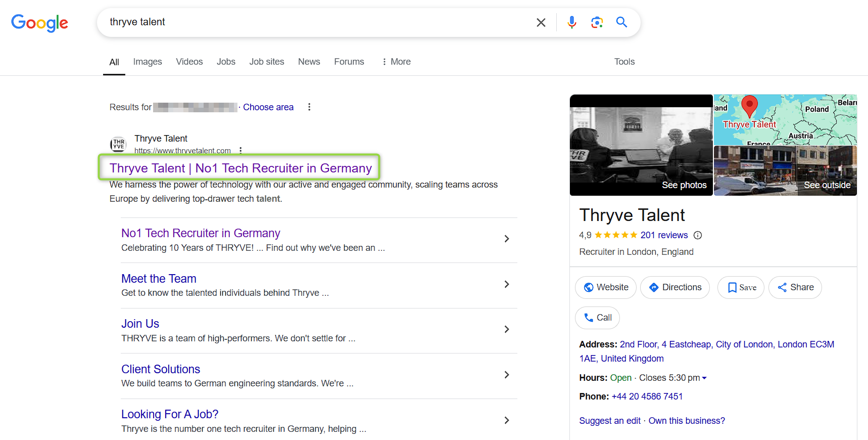This screenshot has width=868, height=440.
Task: Open the See outside street view
Action: (785, 171)
